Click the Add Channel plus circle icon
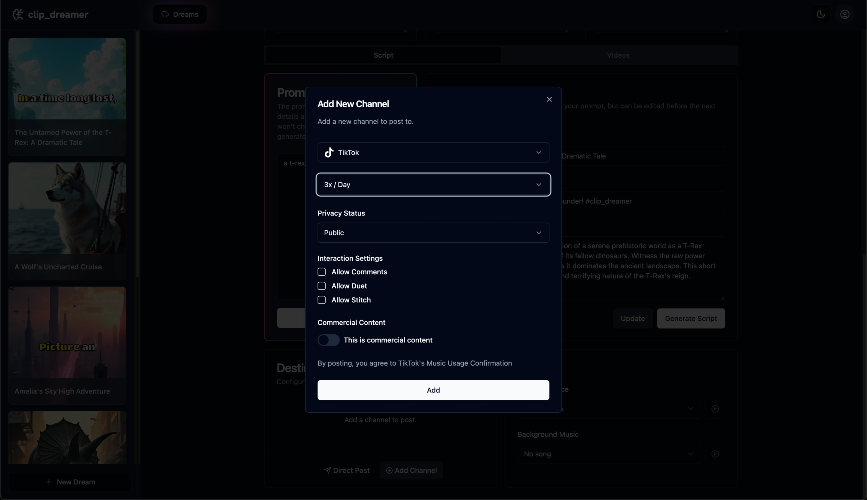 (389, 471)
